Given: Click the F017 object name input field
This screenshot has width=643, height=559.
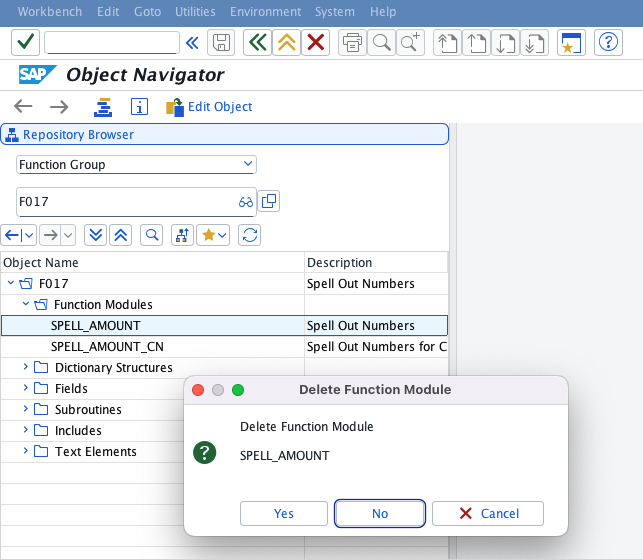Looking at the screenshot, I should coord(127,202).
